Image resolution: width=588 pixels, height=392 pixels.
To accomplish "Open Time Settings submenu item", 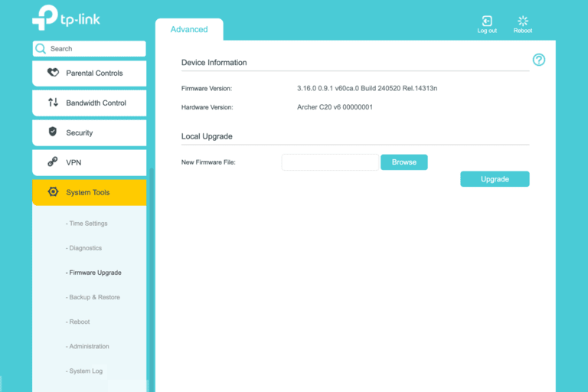I will click(x=87, y=224).
